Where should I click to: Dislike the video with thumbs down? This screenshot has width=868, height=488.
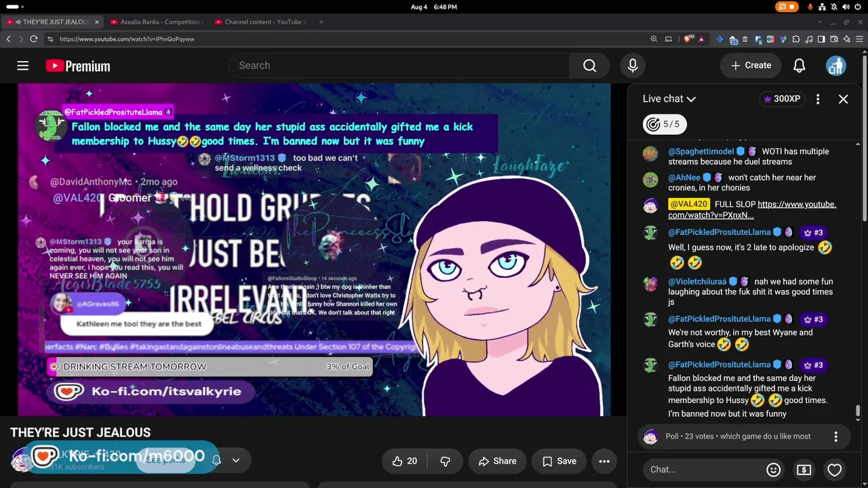click(x=446, y=461)
